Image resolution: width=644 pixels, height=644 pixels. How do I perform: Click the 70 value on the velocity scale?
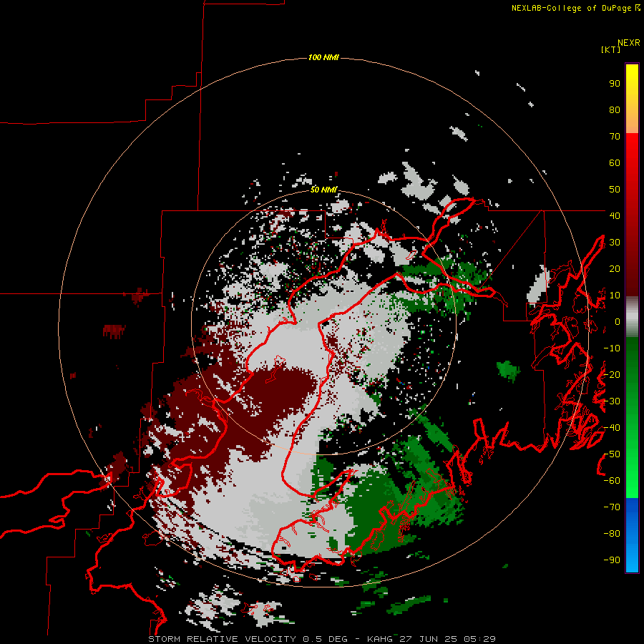(615, 137)
